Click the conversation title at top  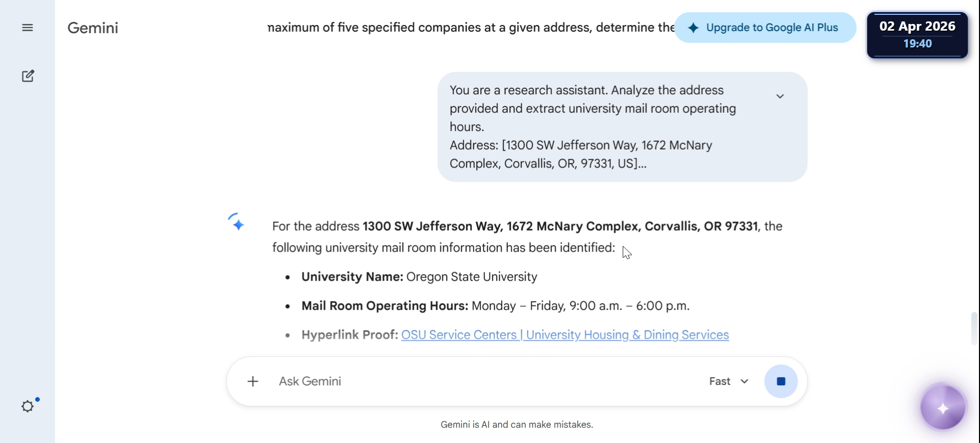pos(471,28)
